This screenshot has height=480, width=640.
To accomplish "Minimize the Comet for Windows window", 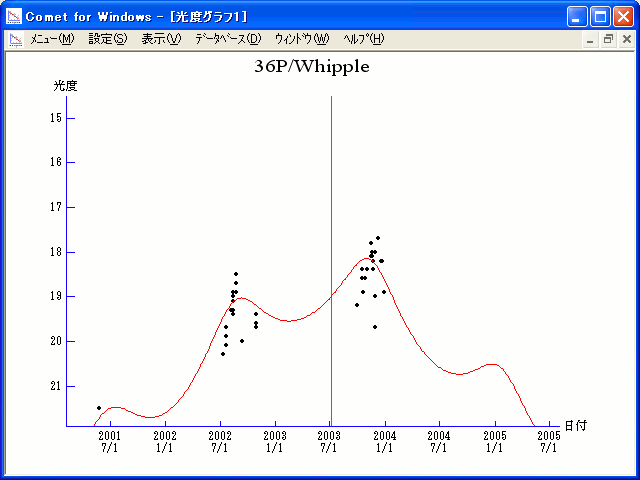I will pos(577,17).
